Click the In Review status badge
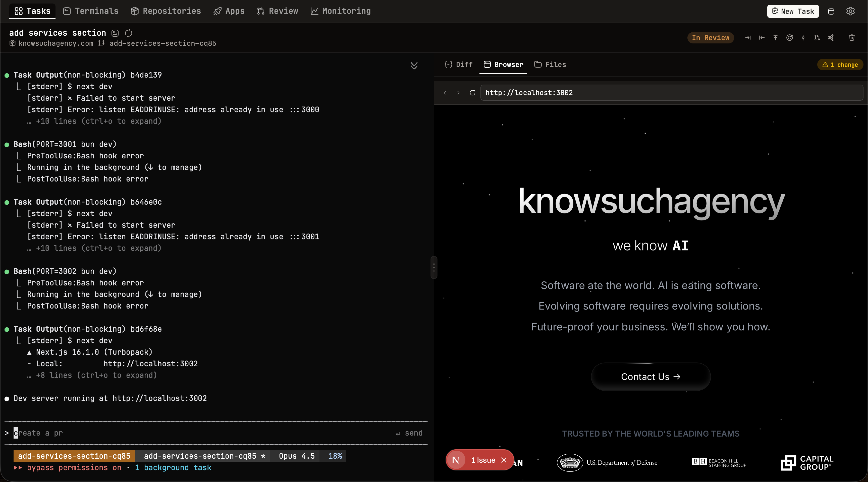 click(710, 38)
